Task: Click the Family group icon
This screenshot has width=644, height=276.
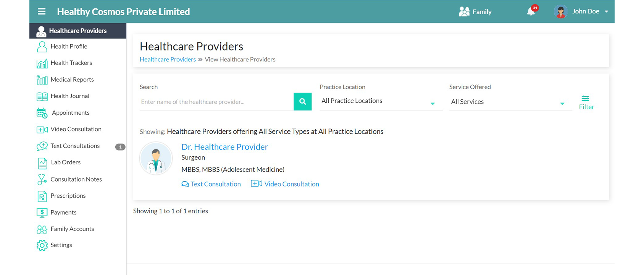Action: 464,12
